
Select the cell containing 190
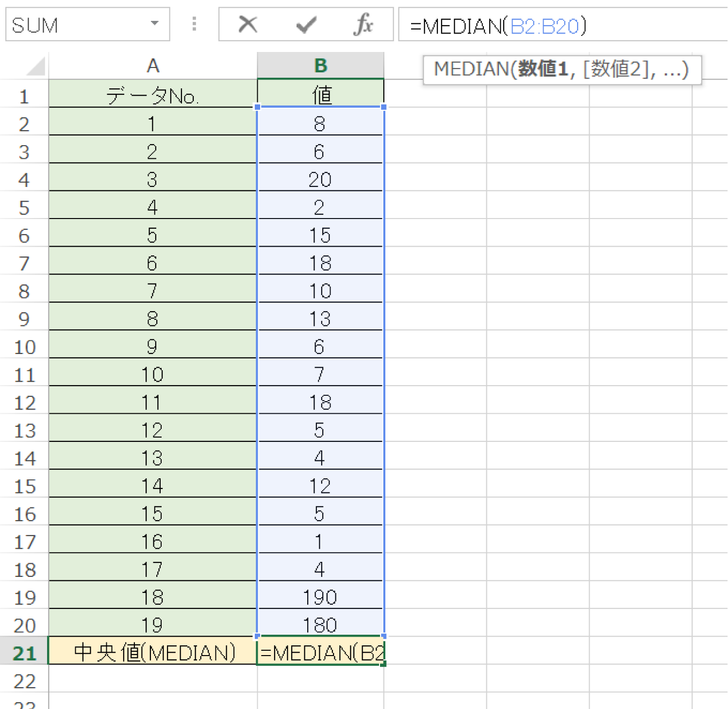point(320,597)
